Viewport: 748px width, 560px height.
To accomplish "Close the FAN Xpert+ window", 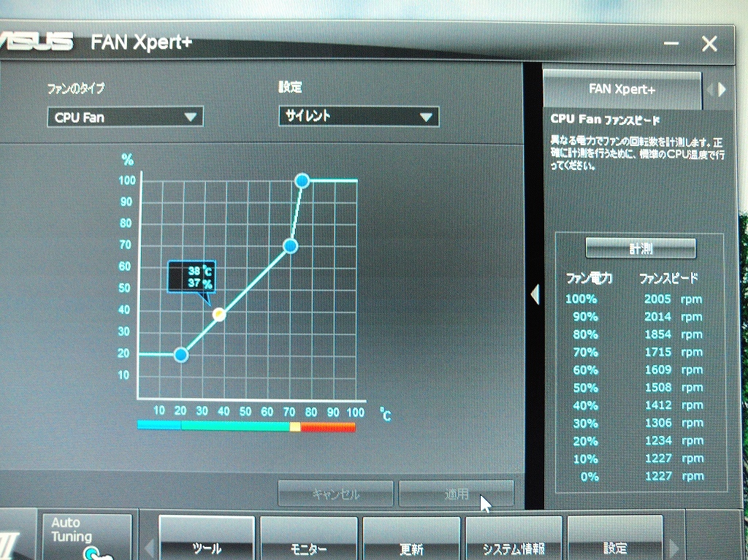I will pos(709,44).
